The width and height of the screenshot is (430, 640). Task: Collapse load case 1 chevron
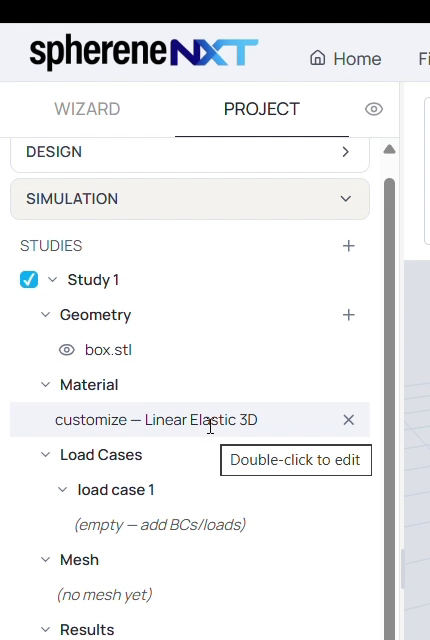(62, 489)
